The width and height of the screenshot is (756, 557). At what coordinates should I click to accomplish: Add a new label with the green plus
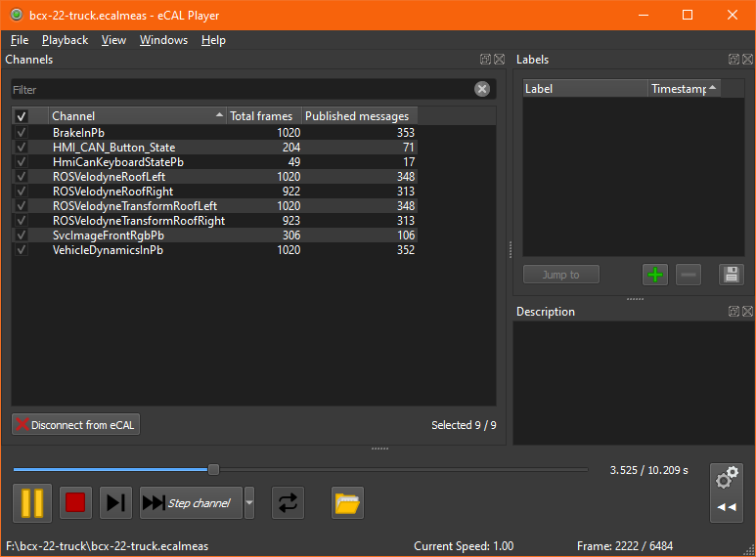point(655,275)
